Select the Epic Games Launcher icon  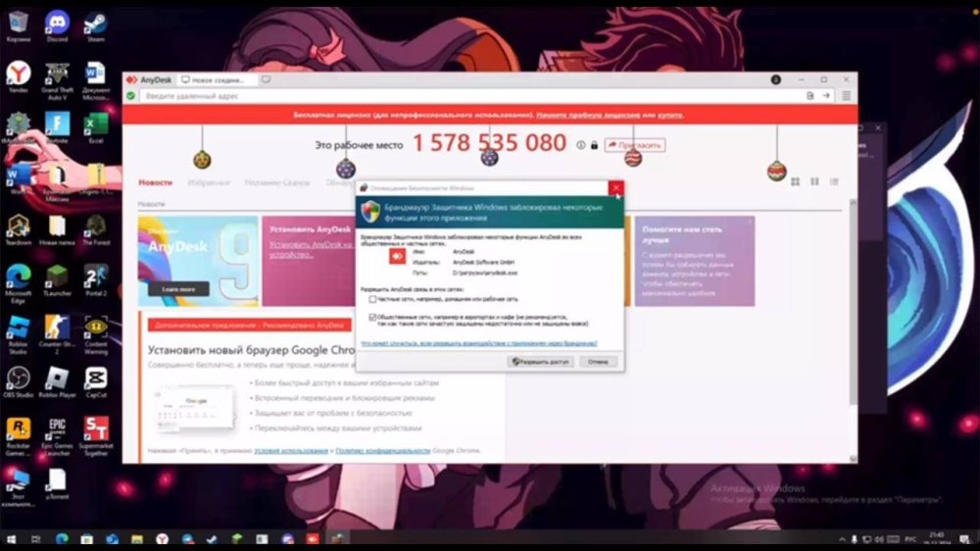tap(57, 436)
